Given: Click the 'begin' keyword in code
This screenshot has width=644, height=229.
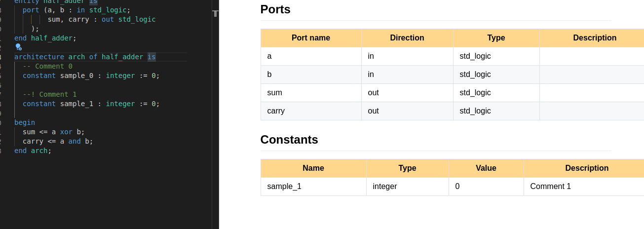Looking at the screenshot, I should pyautogui.click(x=25, y=122).
